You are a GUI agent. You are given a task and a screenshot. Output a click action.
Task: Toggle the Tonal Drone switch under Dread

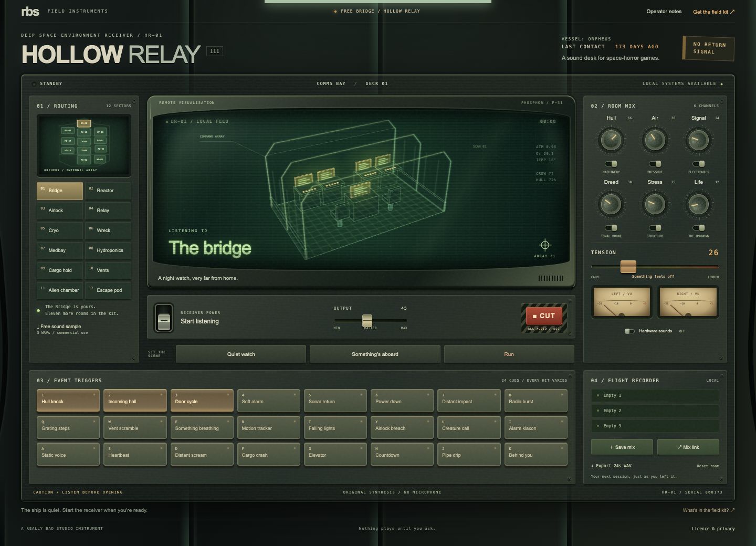tap(611, 228)
